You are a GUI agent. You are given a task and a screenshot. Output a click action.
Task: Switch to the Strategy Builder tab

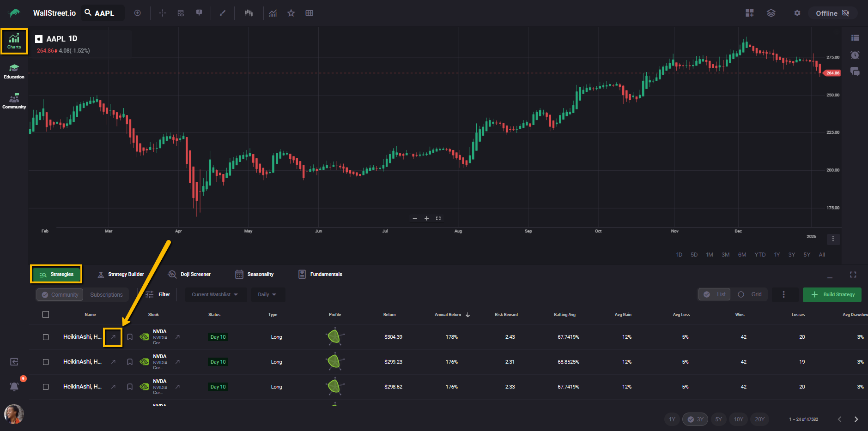click(x=121, y=274)
